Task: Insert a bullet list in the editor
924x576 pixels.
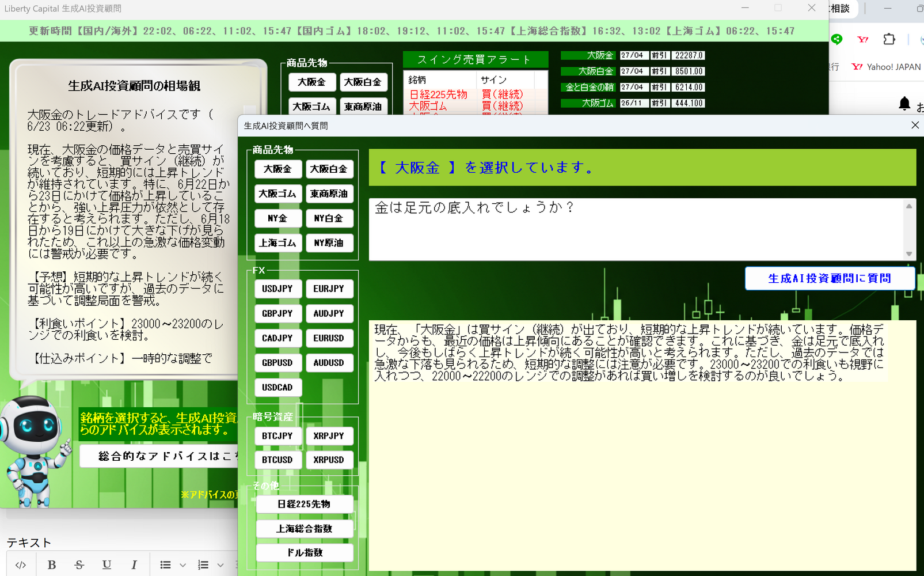Action: coord(166,564)
